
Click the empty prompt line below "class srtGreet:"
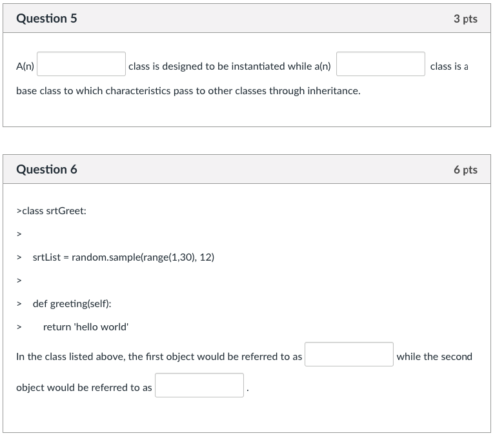[19, 234]
